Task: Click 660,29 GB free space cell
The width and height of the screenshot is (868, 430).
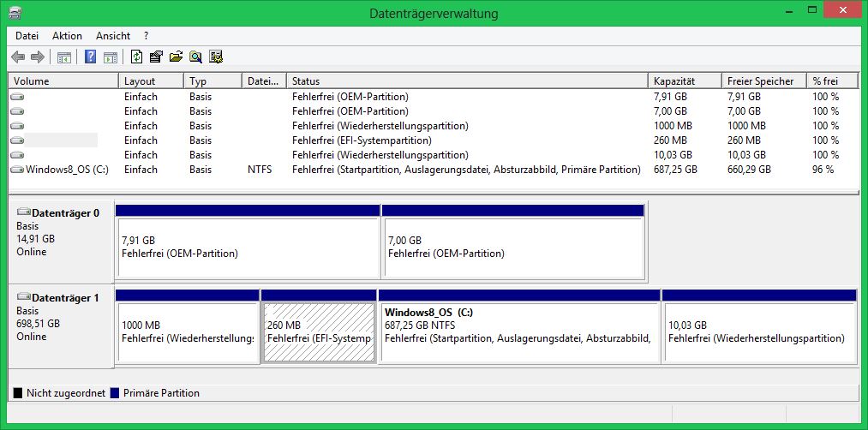Action: coord(749,170)
